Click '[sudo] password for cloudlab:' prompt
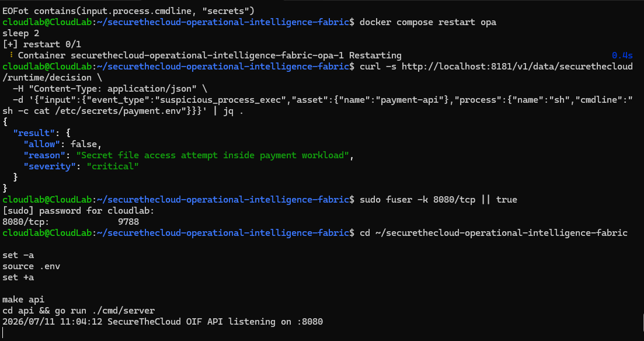This screenshot has width=644, height=341. coord(78,210)
